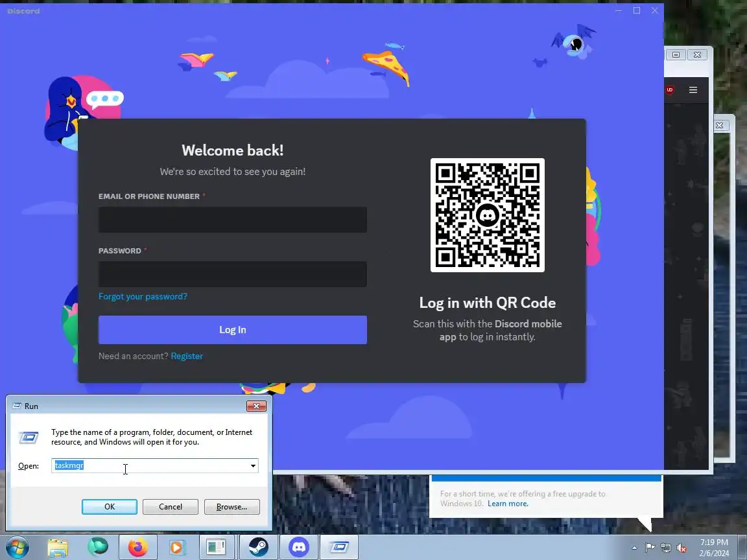Click the Log In button
The image size is (747, 560).
tap(233, 329)
